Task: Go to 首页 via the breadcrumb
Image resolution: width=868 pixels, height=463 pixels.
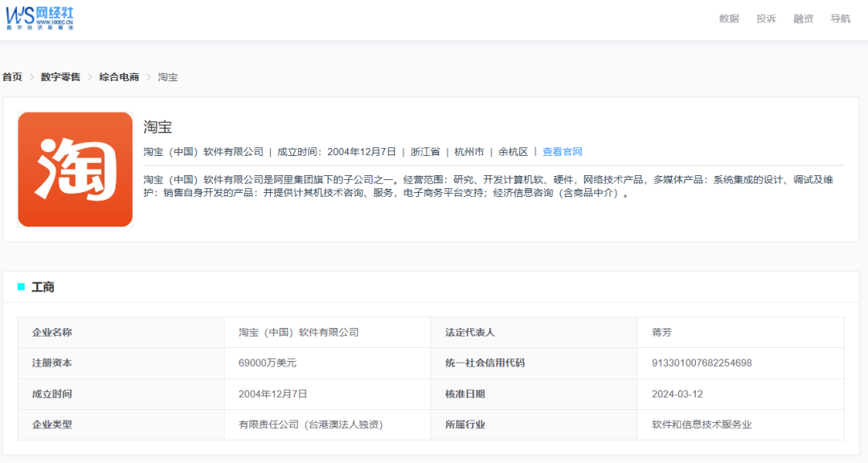Action: (x=11, y=76)
